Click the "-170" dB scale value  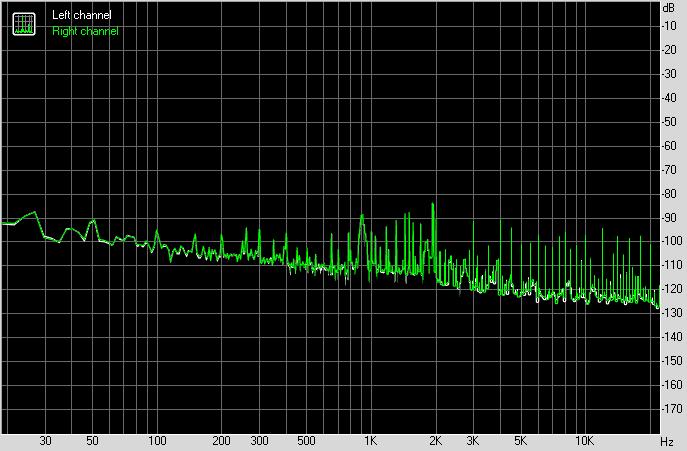(x=672, y=409)
